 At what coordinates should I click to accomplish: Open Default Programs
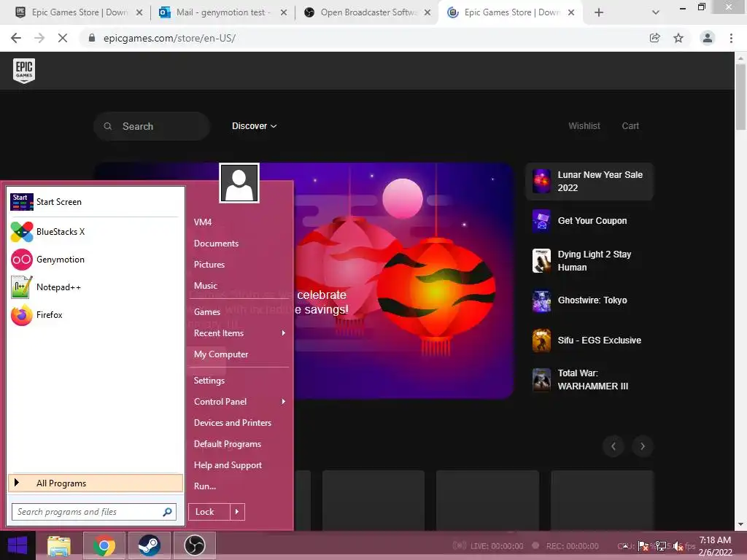tap(228, 444)
